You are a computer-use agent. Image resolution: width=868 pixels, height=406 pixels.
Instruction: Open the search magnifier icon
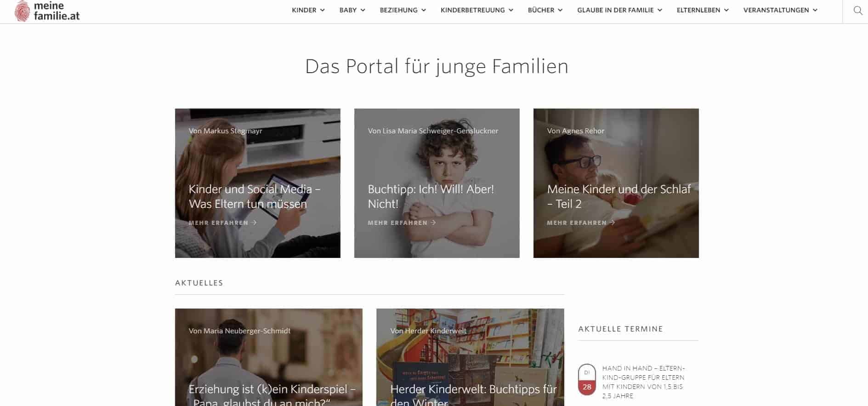pyautogui.click(x=857, y=10)
